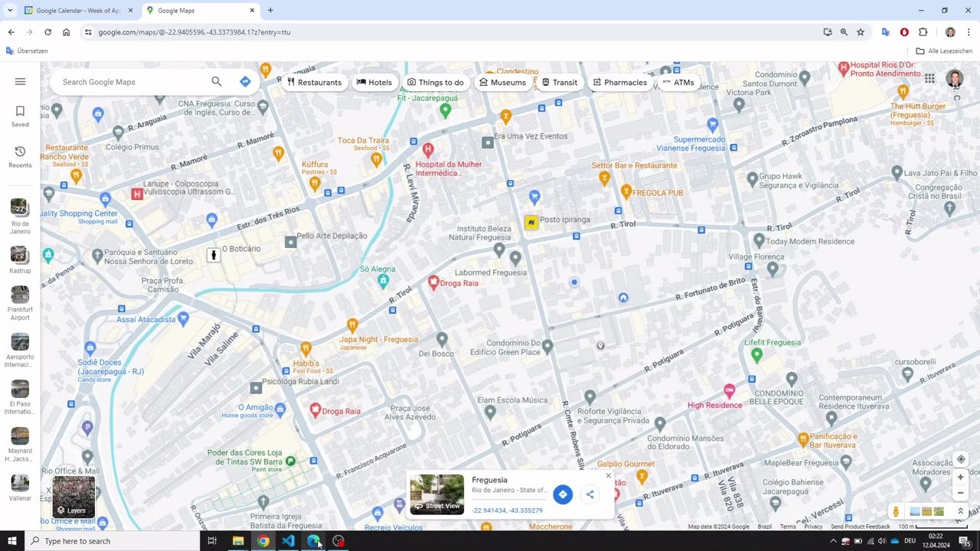
Task: Open Visual Studio Code from taskbar
Action: tap(288, 541)
